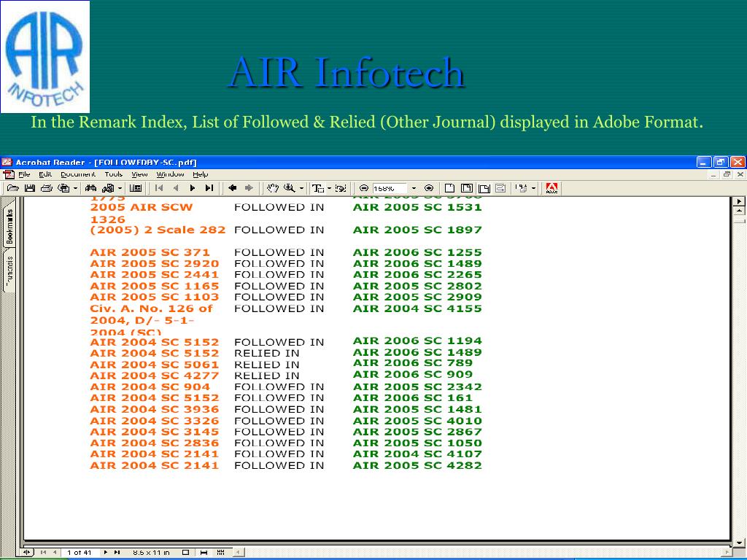Screen dimensions: 747x560
Task: Click citation 'AIR 2005 SC 4282'
Action: tap(417, 466)
